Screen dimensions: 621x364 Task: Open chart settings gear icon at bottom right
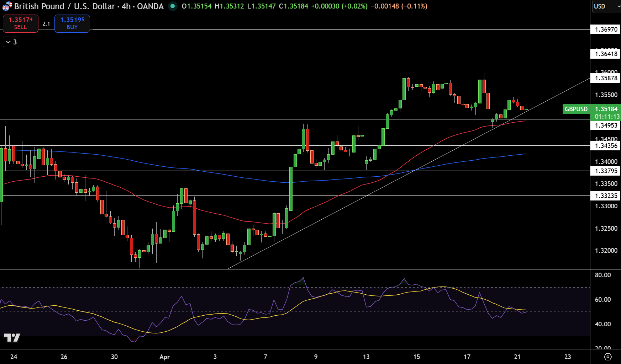[608, 357]
